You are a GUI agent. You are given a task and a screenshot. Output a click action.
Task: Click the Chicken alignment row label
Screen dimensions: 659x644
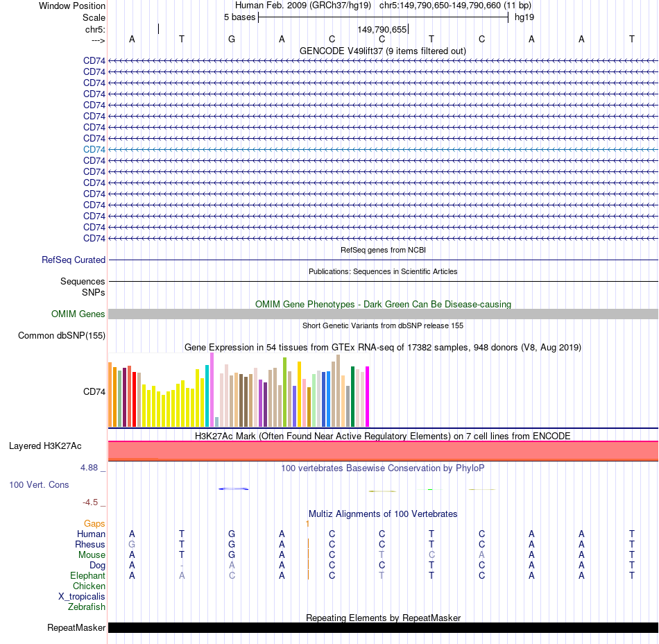(x=89, y=586)
